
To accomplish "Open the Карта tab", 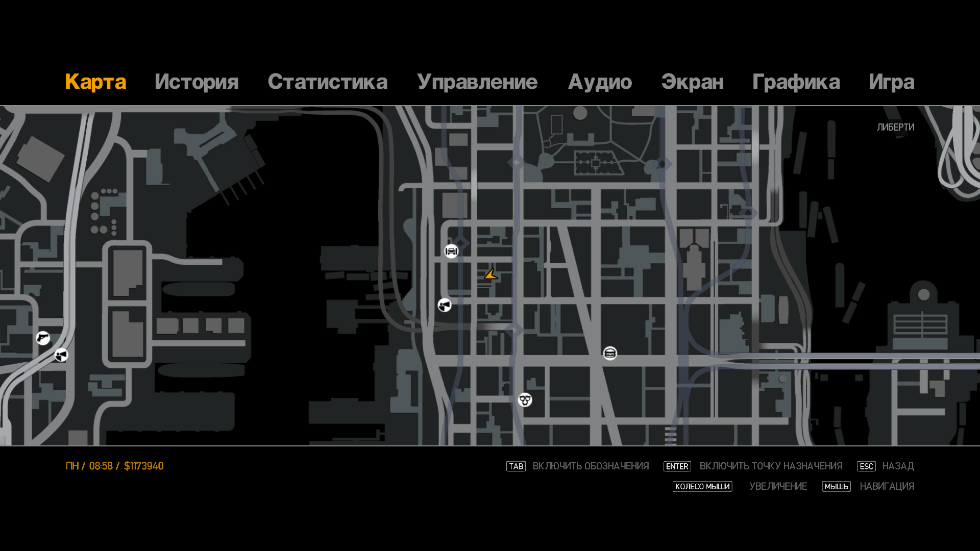I will coord(95,82).
